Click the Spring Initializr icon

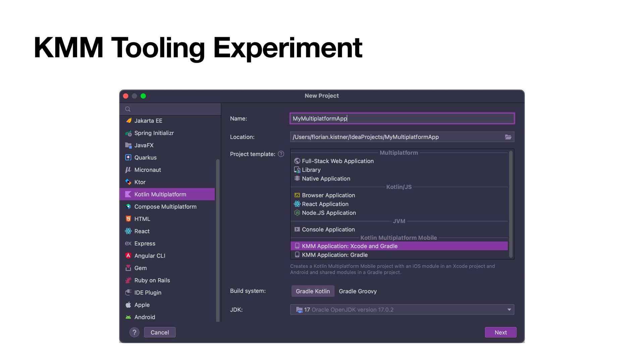(128, 133)
